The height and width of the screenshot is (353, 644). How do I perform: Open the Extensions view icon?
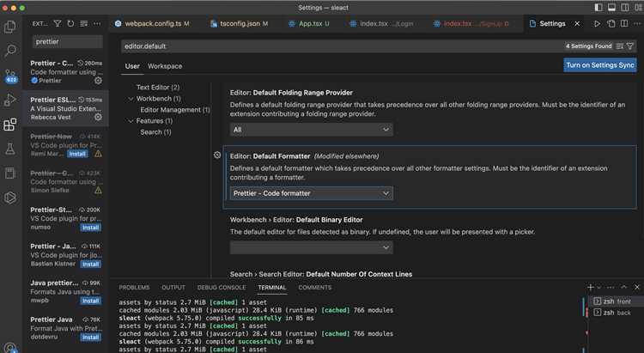pos(9,124)
